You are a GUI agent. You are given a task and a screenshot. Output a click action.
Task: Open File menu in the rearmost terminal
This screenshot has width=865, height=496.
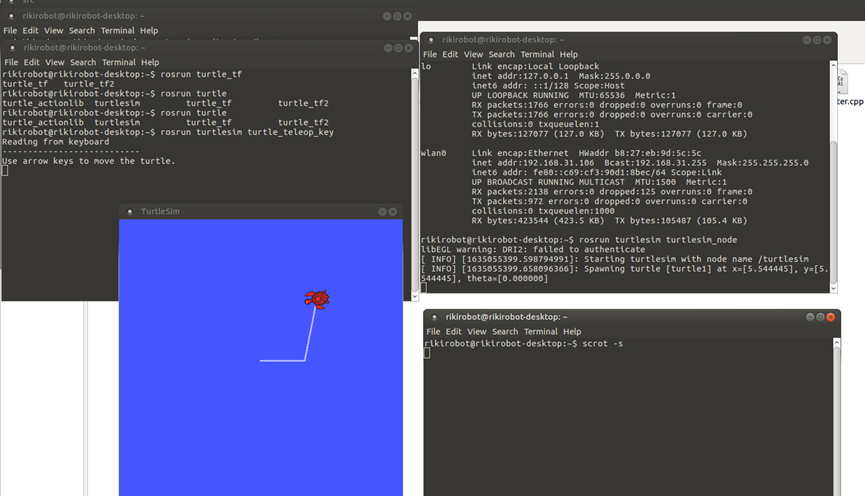click(x=10, y=30)
